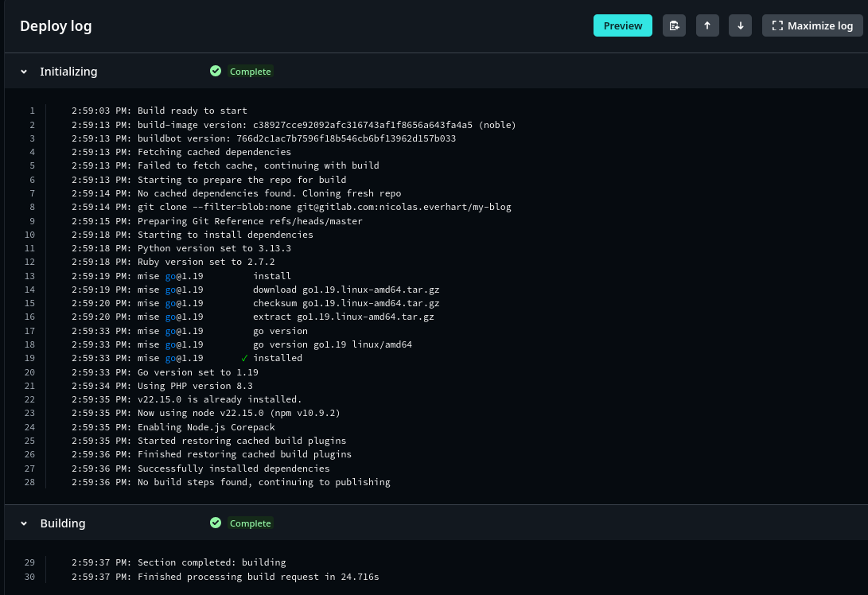Click 'Starting to install dependencies' line
Image resolution: width=868 pixels, height=595 pixels.
(x=192, y=234)
